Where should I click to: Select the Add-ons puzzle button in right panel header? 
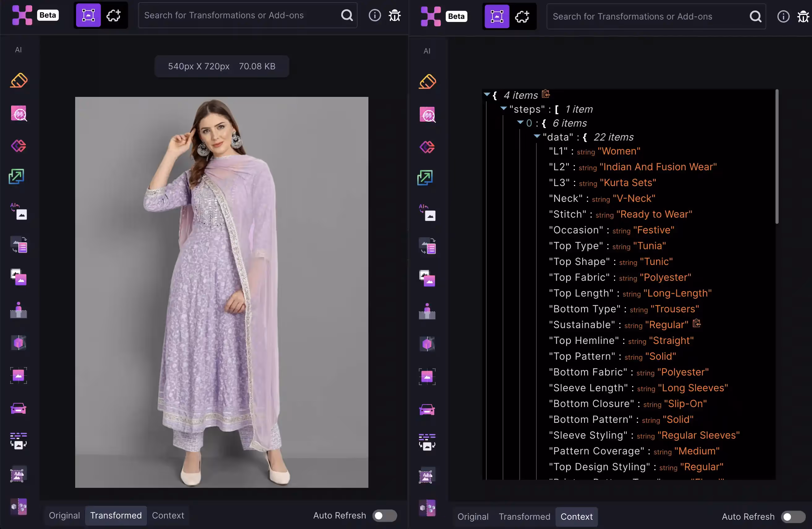[x=522, y=16]
